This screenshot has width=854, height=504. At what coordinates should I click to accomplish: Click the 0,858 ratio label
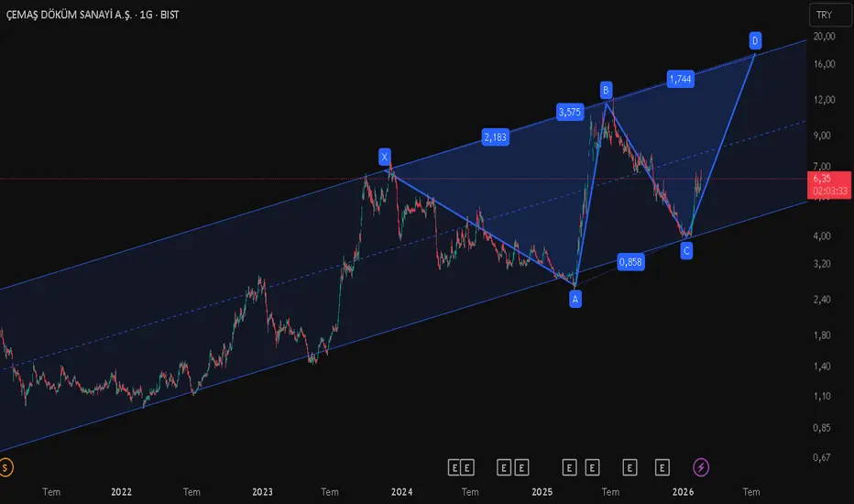tap(630, 262)
